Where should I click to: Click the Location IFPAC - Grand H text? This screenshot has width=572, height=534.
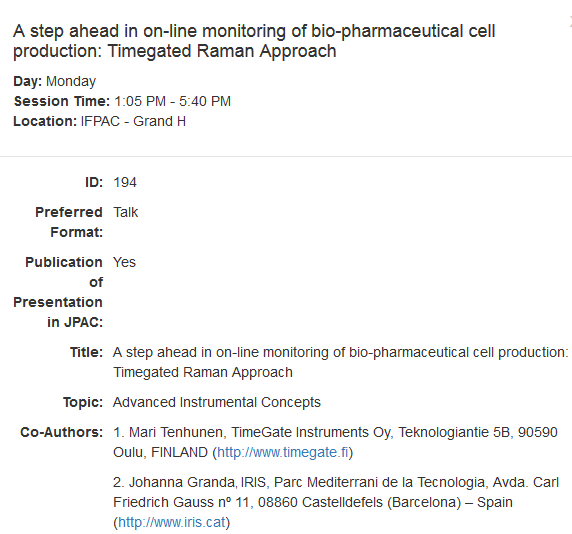click(x=133, y=121)
